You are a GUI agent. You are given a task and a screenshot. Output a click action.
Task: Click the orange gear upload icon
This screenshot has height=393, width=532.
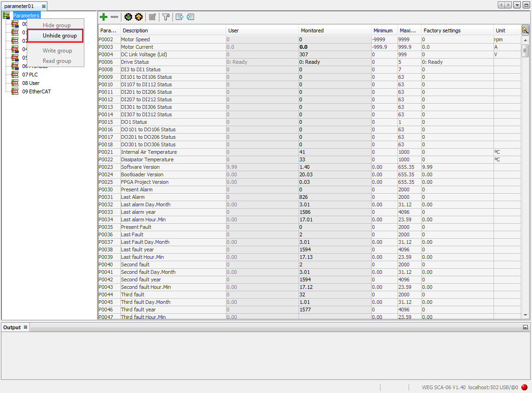(139, 17)
